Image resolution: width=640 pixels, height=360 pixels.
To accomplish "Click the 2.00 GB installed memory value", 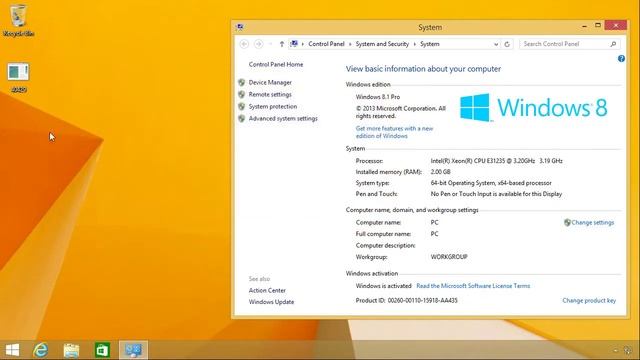I will tap(440, 172).
